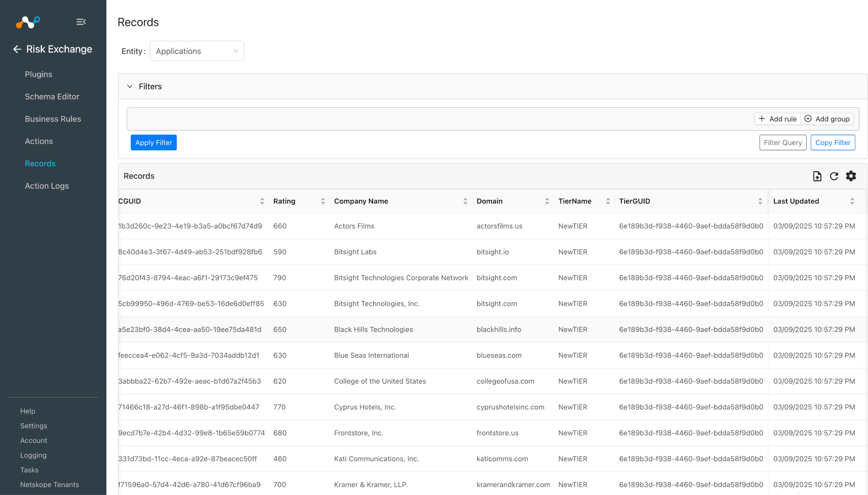Sort by Rating column arrows
This screenshot has width=868, height=495.
click(323, 201)
